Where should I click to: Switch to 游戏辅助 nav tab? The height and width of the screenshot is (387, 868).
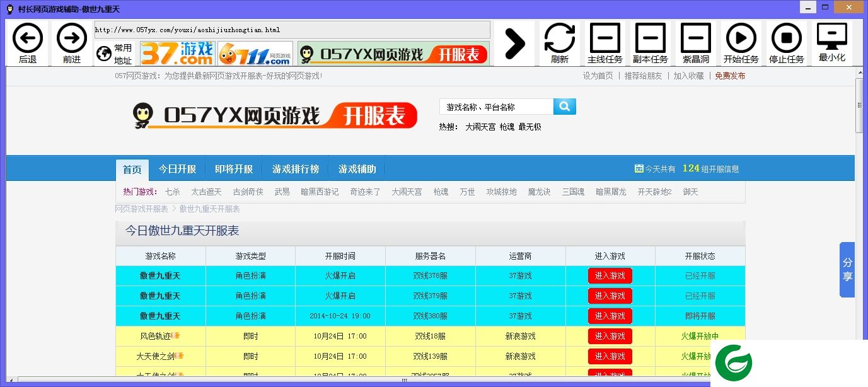357,169
